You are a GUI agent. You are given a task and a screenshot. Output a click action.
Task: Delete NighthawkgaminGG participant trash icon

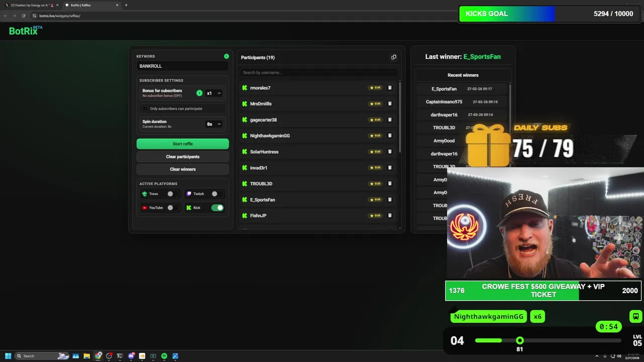[389, 135]
